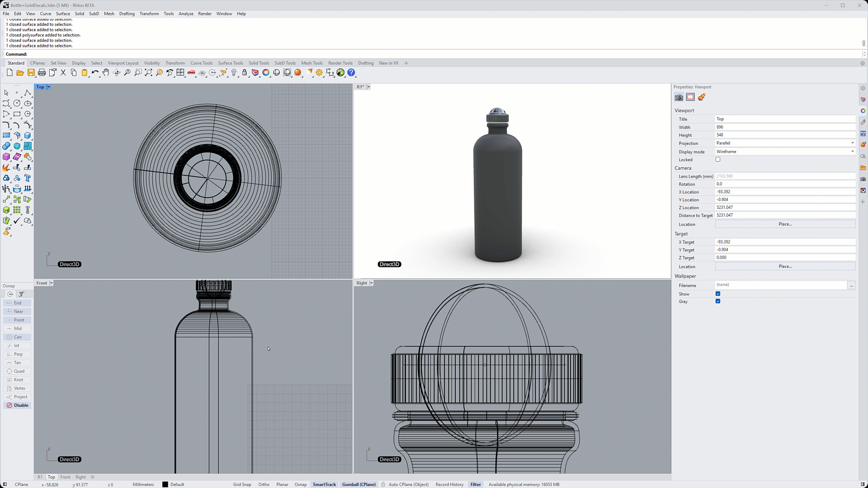
Task: Click the viewport Title input field
Action: click(x=785, y=119)
